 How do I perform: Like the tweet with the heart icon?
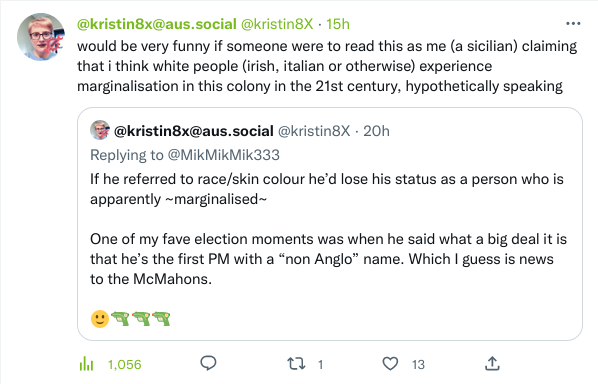(390, 364)
